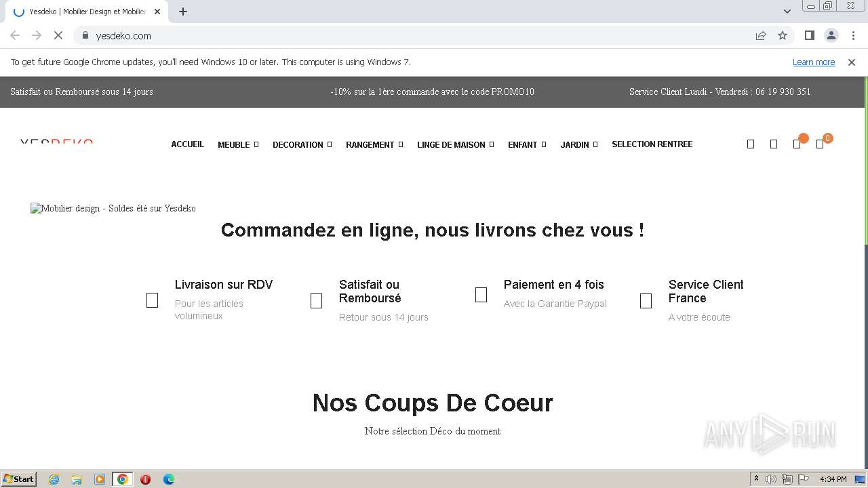
Task: Dismiss the Chrome update notification bar
Action: 852,62
